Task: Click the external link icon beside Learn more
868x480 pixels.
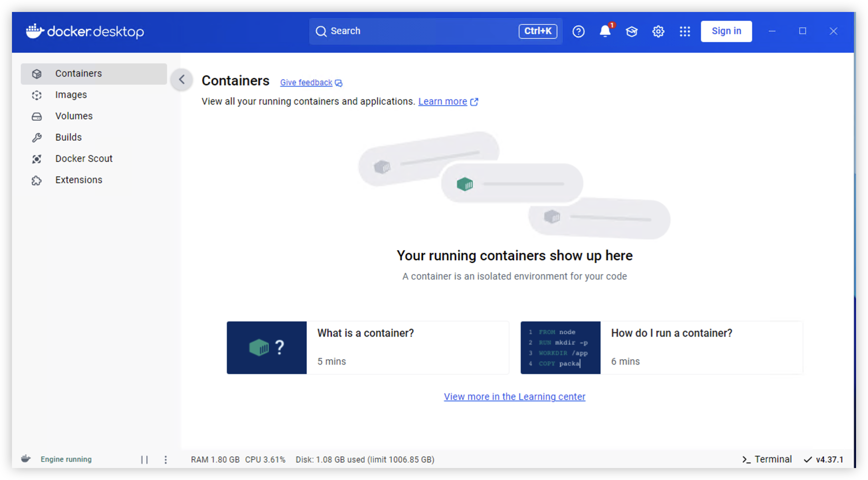Action: [474, 102]
